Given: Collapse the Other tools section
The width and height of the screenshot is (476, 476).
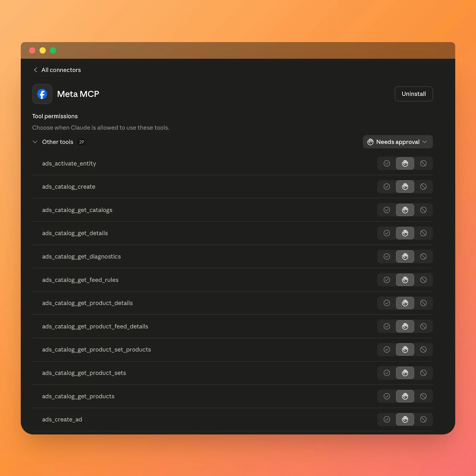Looking at the screenshot, I should click(35, 142).
